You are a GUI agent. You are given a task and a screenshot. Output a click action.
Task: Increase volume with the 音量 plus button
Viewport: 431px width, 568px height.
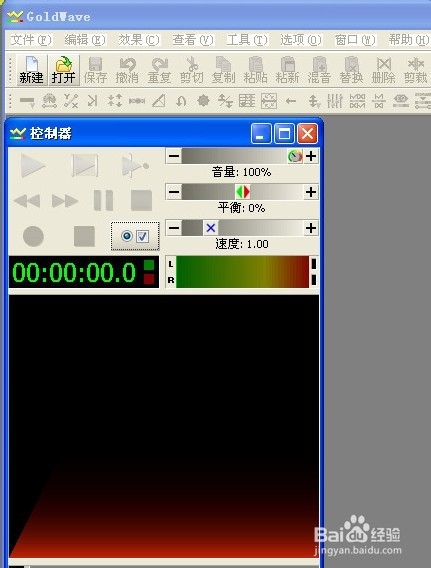(311, 156)
